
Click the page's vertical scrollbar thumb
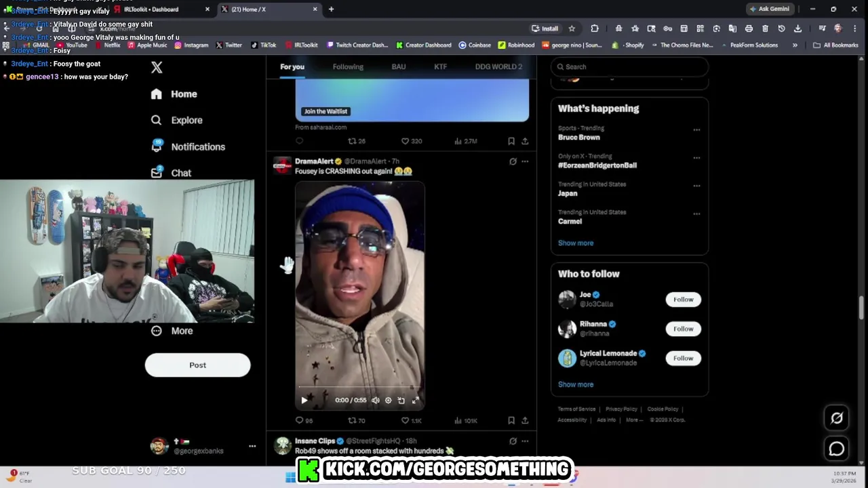[x=862, y=308]
